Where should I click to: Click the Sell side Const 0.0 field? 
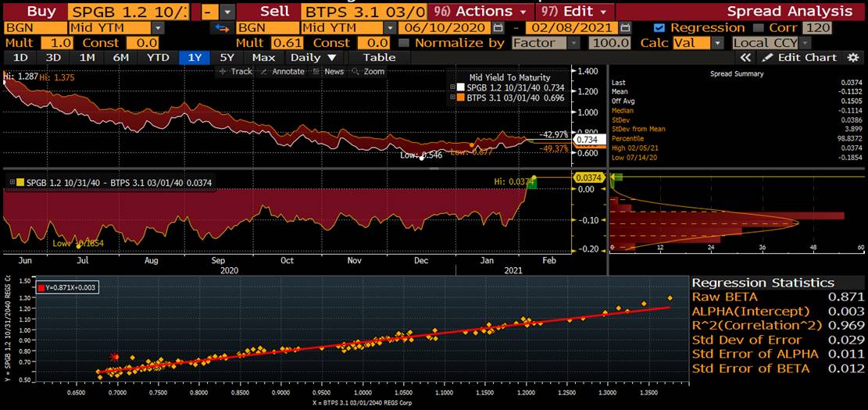374,43
